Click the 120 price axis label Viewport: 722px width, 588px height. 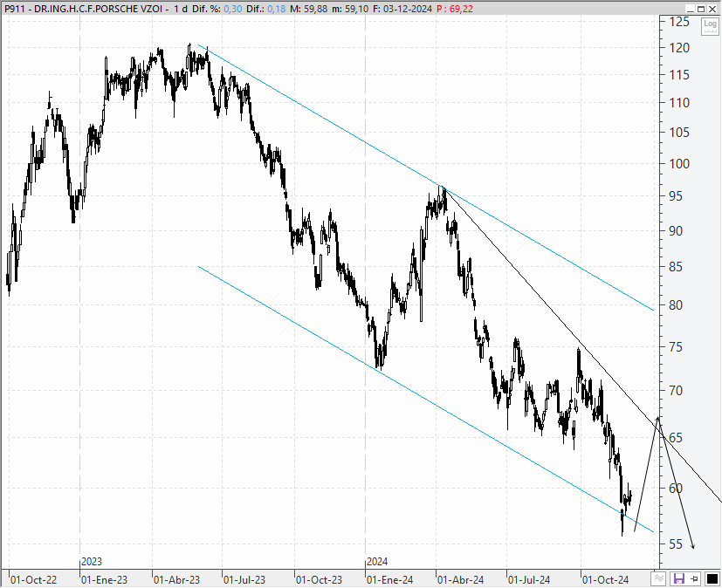tap(679, 48)
